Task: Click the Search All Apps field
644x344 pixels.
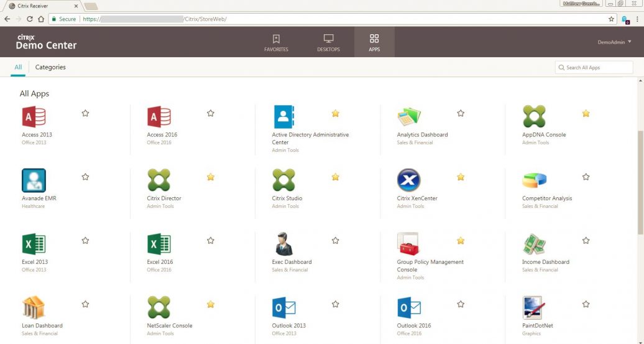Action: pyautogui.click(x=594, y=67)
